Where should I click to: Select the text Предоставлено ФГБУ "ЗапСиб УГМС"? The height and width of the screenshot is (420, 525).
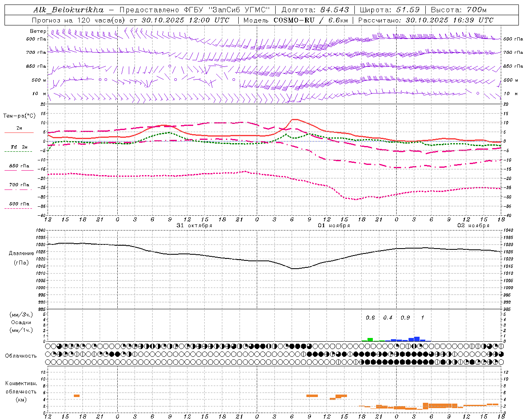point(195,10)
